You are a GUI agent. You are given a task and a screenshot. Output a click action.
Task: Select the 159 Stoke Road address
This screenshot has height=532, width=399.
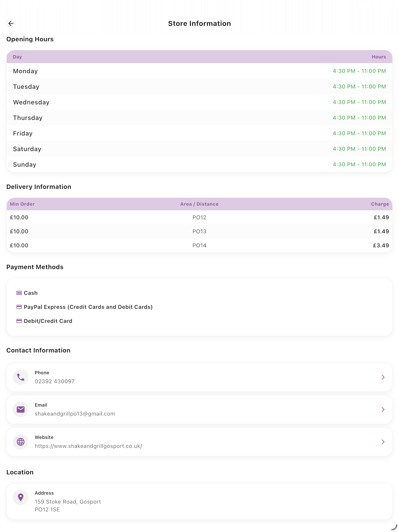pyautogui.click(x=68, y=505)
